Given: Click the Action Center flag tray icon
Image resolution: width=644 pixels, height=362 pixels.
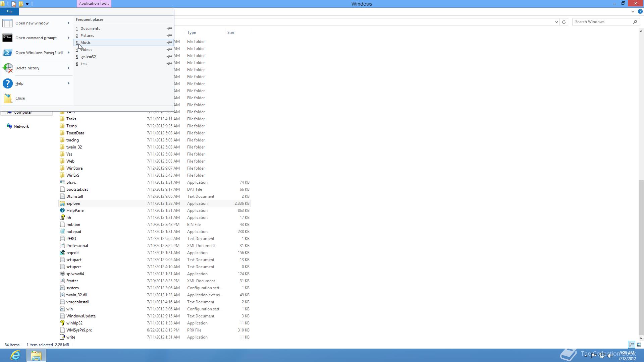Looking at the screenshot, I should pyautogui.click(x=594, y=356).
